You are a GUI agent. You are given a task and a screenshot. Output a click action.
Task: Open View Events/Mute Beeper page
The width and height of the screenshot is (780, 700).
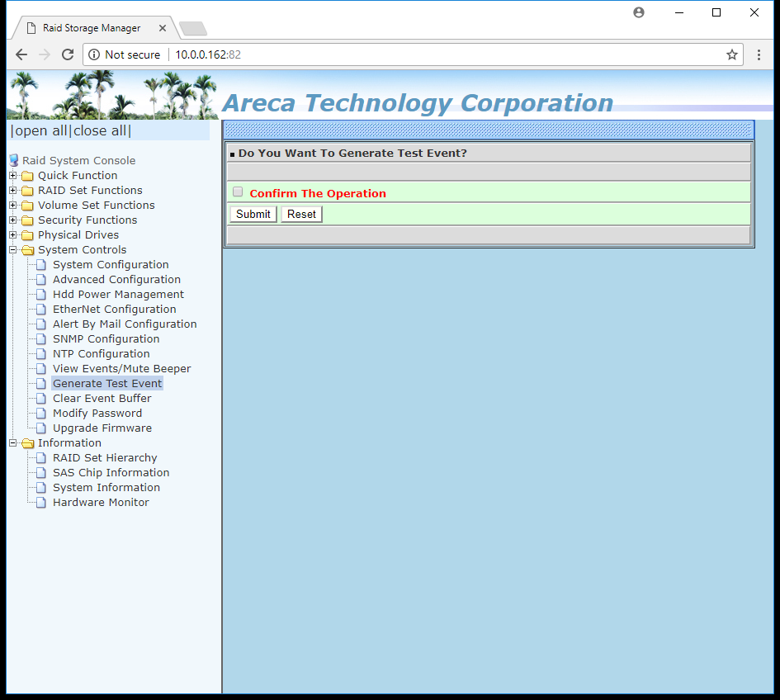coord(121,369)
